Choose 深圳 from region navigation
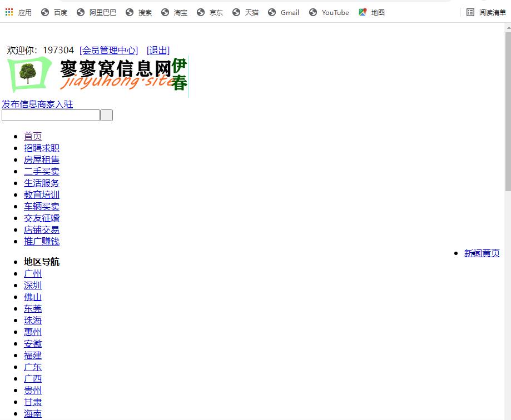 coord(33,286)
